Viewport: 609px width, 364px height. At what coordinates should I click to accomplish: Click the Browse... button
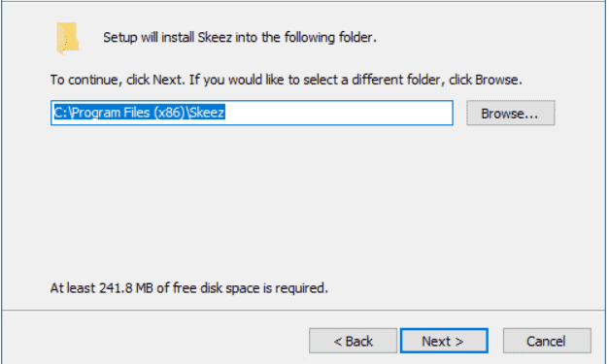point(510,114)
